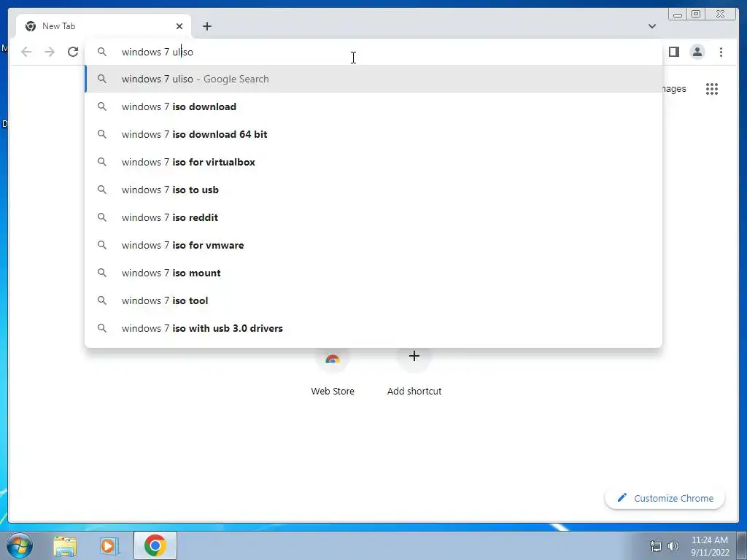747x560 pixels.
Task: Choose 'windows 7 iso tool' suggestion
Action: click(x=373, y=300)
